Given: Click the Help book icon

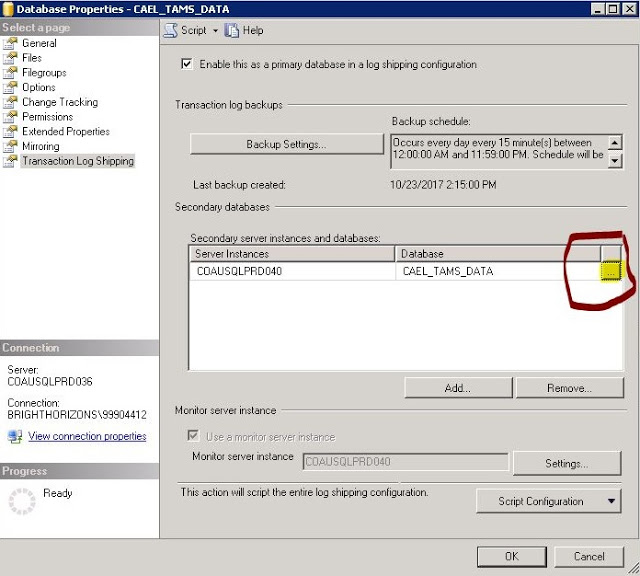Looking at the screenshot, I should (x=231, y=30).
